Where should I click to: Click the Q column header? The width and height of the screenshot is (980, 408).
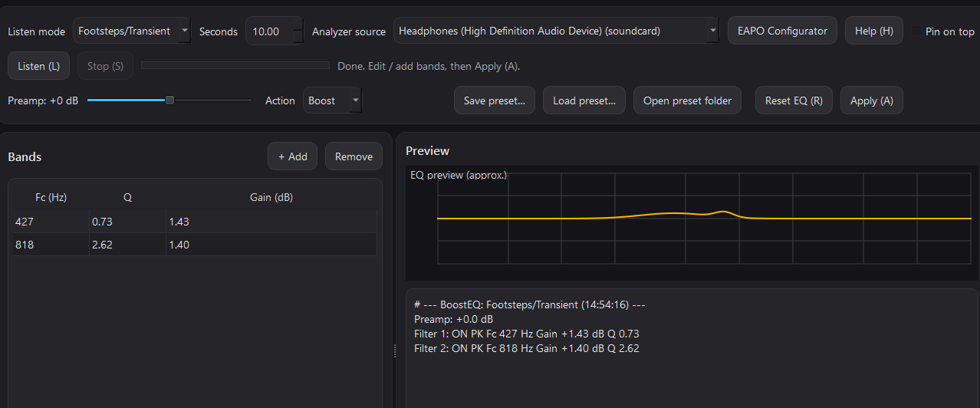tap(127, 197)
